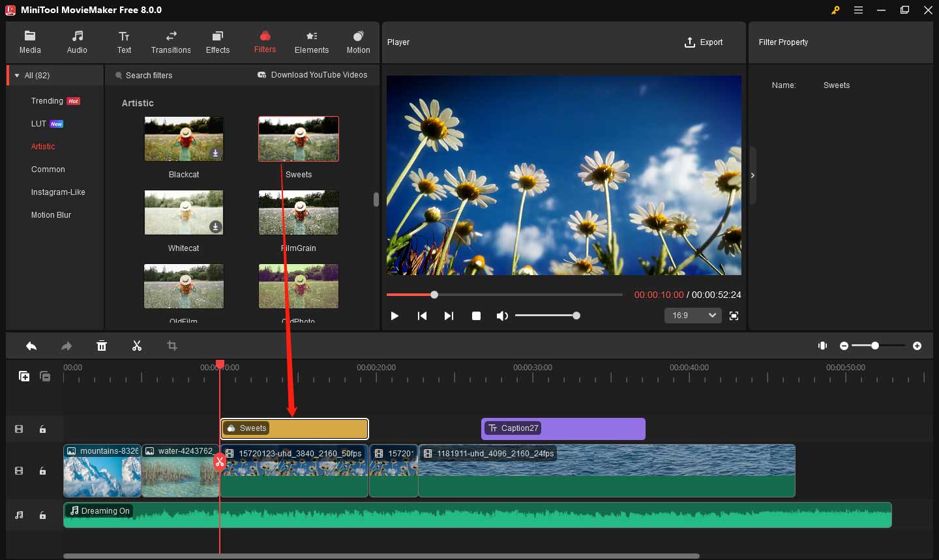This screenshot has height=560, width=939.
Task: Enter full screen preview
Action: pyautogui.click(x=734, y=316)
